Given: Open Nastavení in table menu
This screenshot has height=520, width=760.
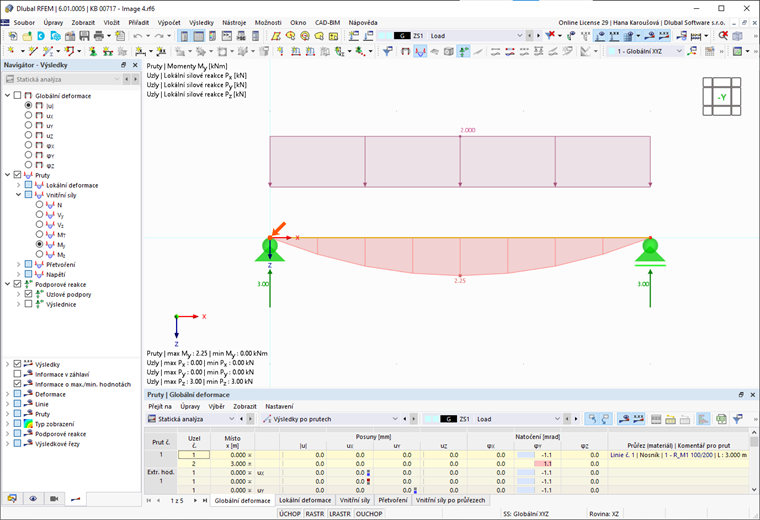Looking at the screenshot, I should tap(279, 407).
